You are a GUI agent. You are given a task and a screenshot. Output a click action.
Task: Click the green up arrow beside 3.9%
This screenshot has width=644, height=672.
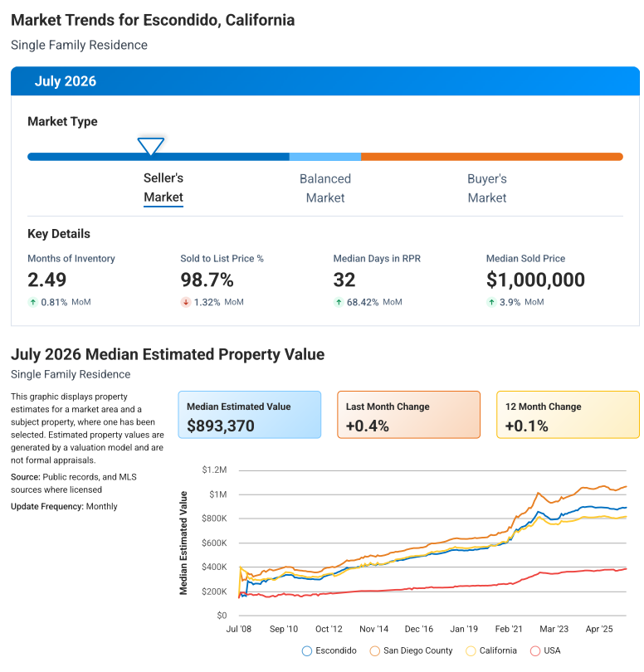click(491, 302)
